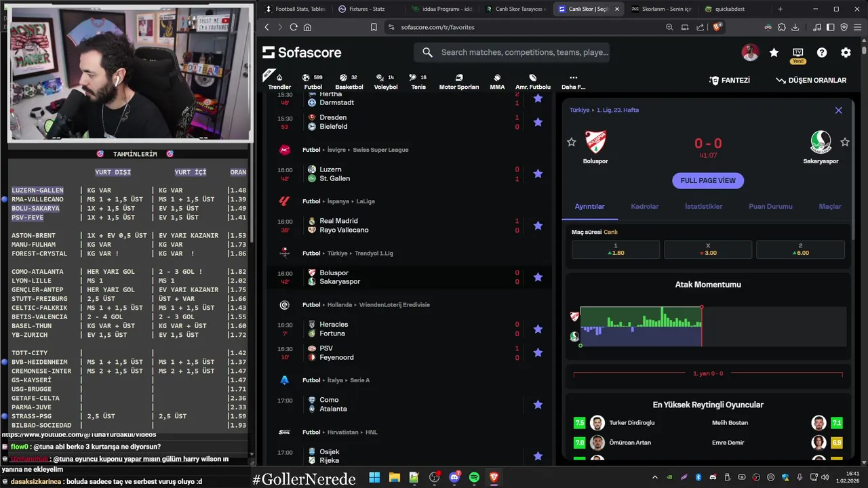The image size is (868, 488).
Task: Select the Basketbol sport icon
Action: coord(349,81)
